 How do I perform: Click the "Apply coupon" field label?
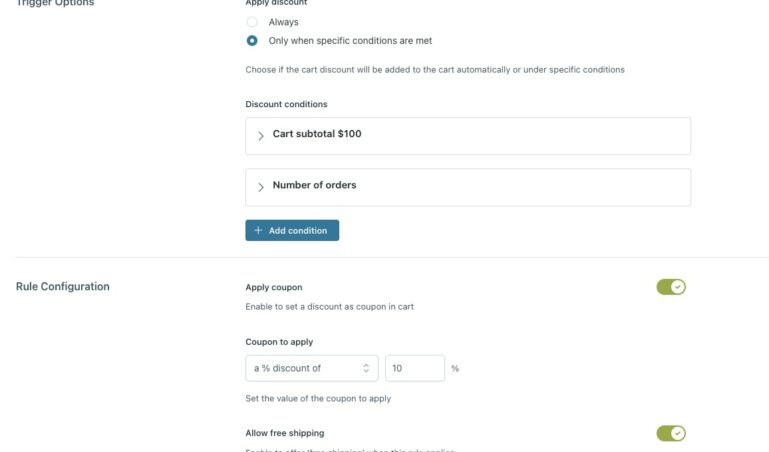coord(273,287)
